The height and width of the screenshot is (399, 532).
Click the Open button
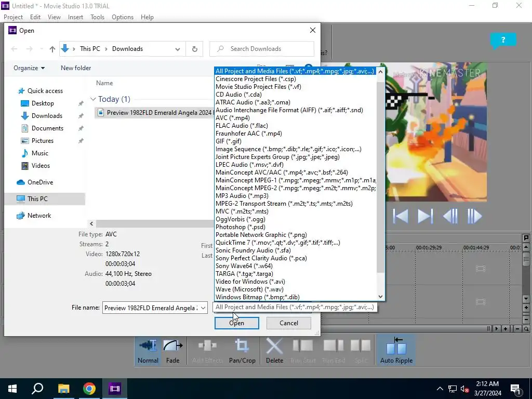point(236,323)
